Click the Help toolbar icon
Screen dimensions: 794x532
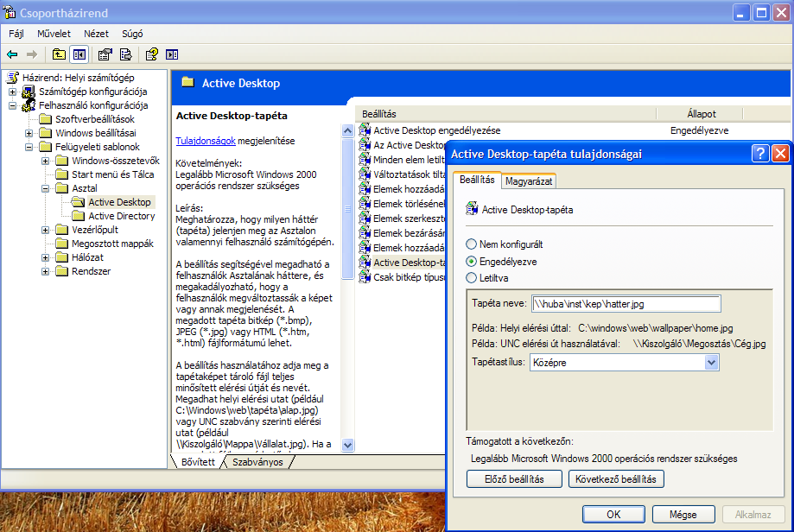pos(152,54)
